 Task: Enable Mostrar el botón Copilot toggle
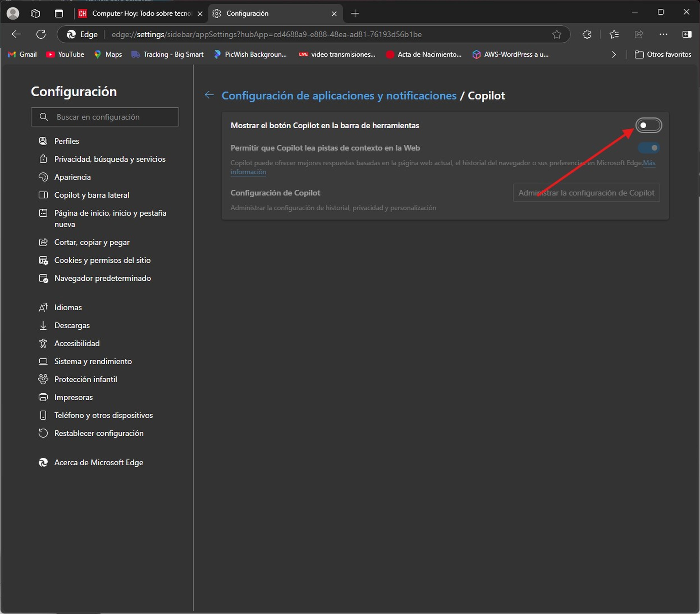pyautogui.click(x=649, y=125)
